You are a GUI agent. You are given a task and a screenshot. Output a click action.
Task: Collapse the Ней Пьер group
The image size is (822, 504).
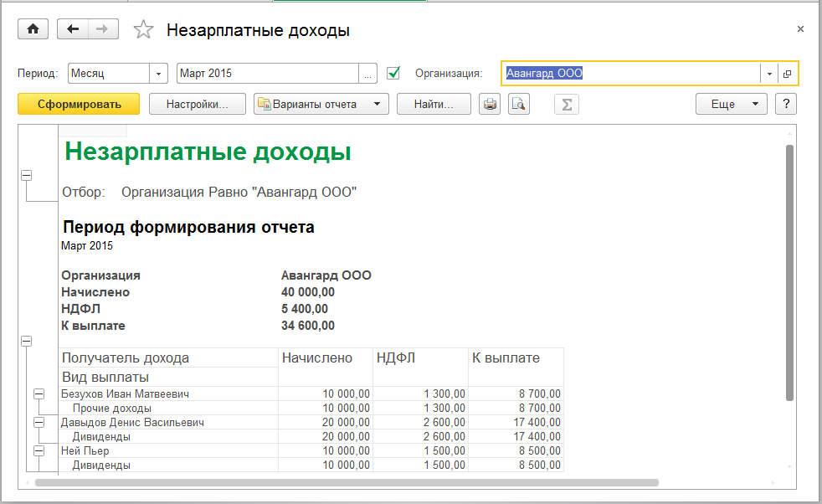pyautogui.click(x=39, y=450)
